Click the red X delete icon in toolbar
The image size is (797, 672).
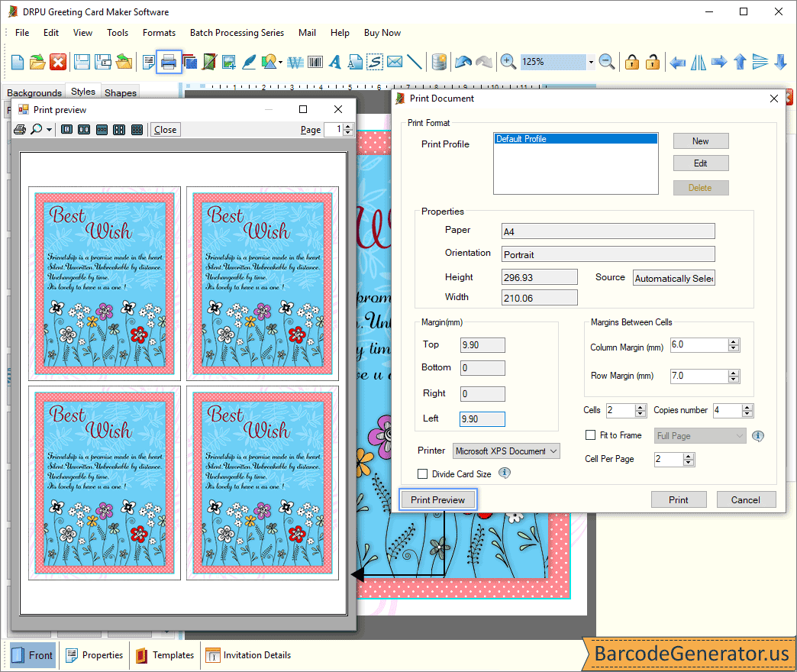point(58,62)
